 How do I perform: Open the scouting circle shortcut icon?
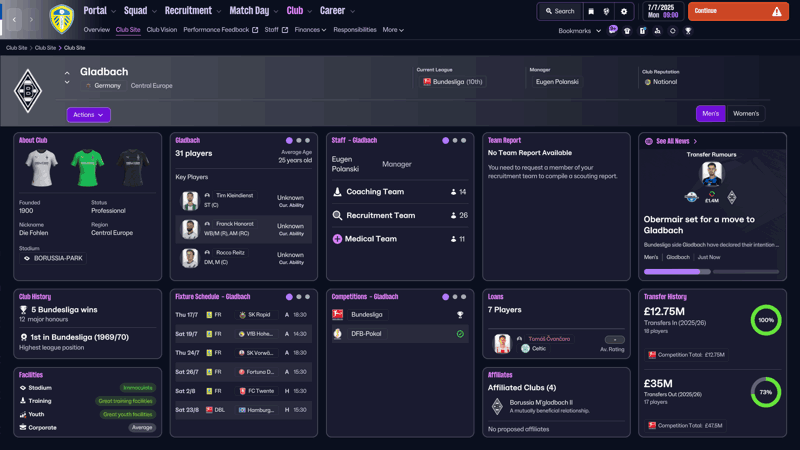point(672,31)
